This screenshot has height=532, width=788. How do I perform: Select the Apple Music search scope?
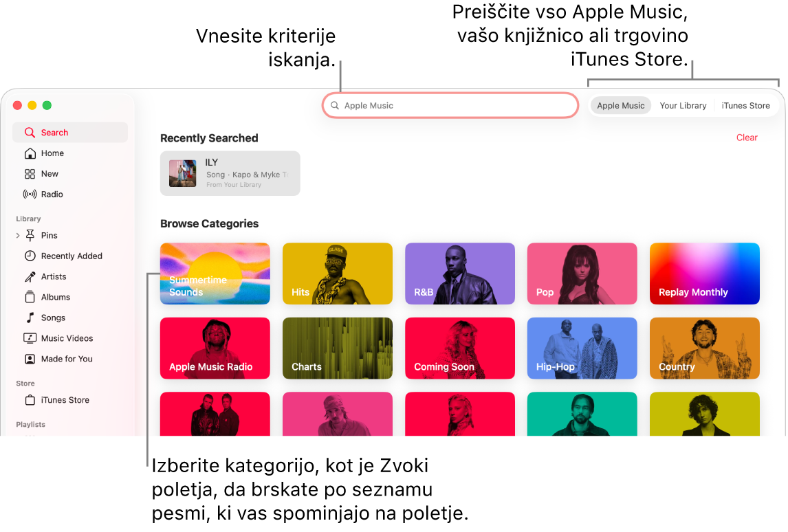tap(620, 105)
